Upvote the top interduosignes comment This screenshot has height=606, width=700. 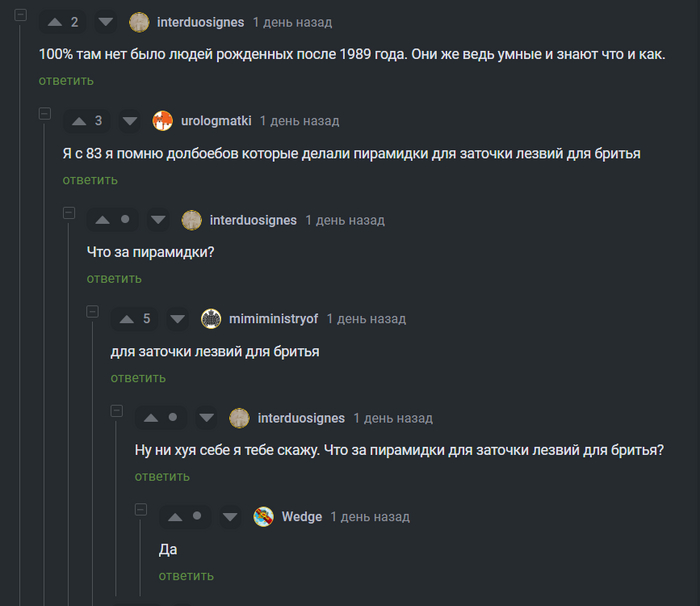pyautogui.click(x=54, y=22)
